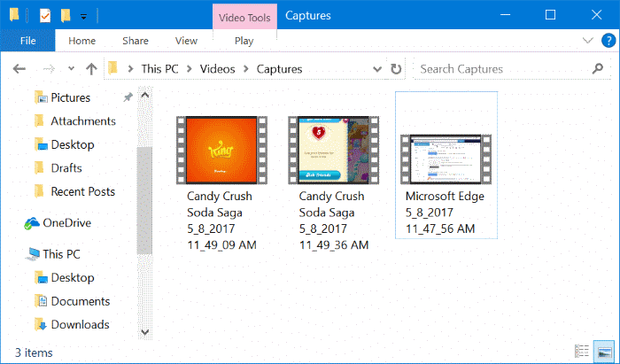620x364 pixels.
Task: Switch to the Home ribbon tab
Action: pyautogui.click(x=81, y=41)
